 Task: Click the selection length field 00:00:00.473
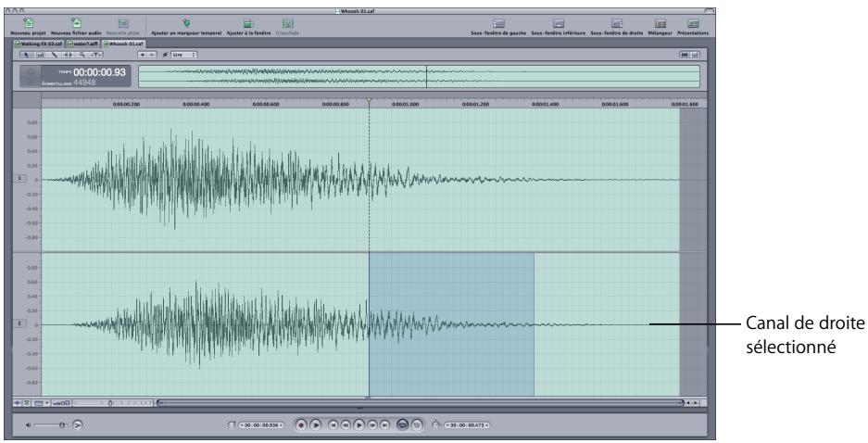pyautogui.click(x=467, y=425)
